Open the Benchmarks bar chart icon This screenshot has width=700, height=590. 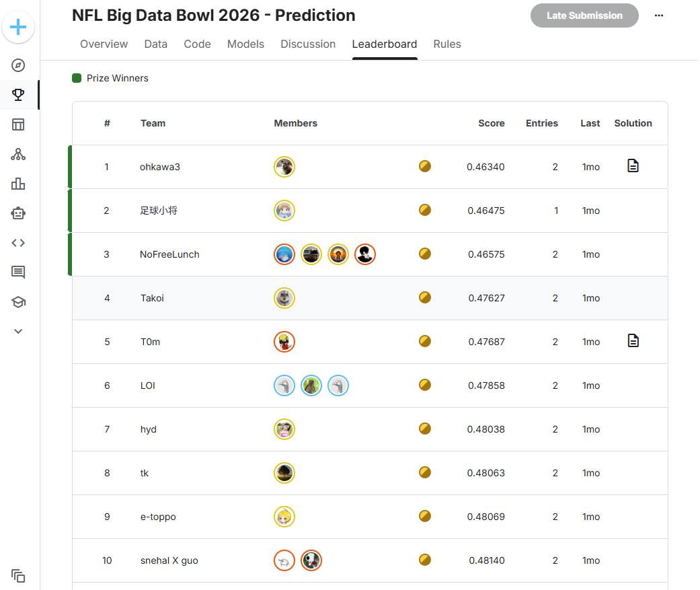18,184
